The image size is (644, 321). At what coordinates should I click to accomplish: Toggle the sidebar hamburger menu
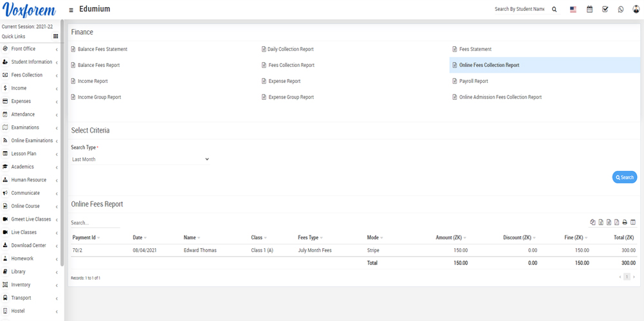pyautogui.click(x=71, y=10)
